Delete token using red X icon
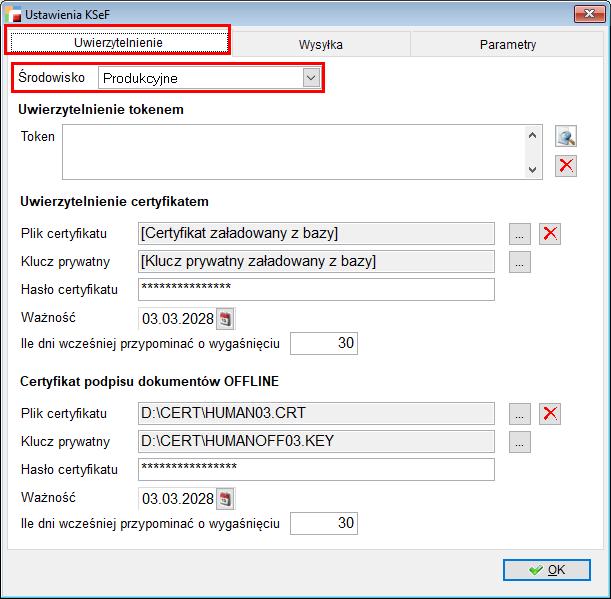 567,166
